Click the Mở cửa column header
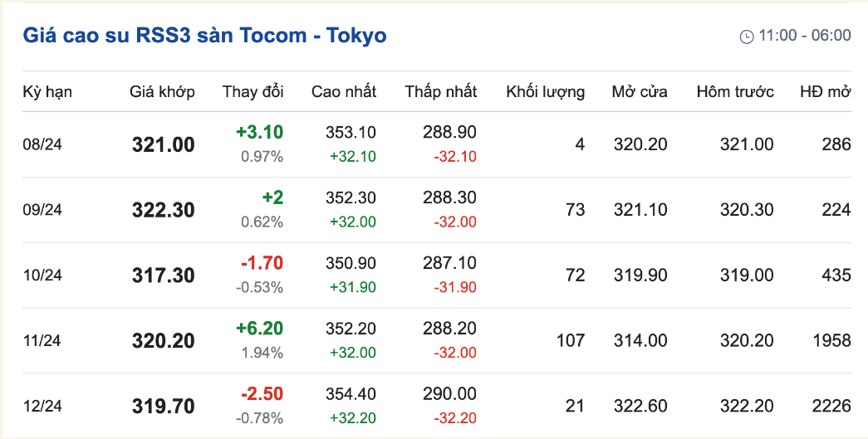This screenshot has height=439, width=868. [640, 92]
